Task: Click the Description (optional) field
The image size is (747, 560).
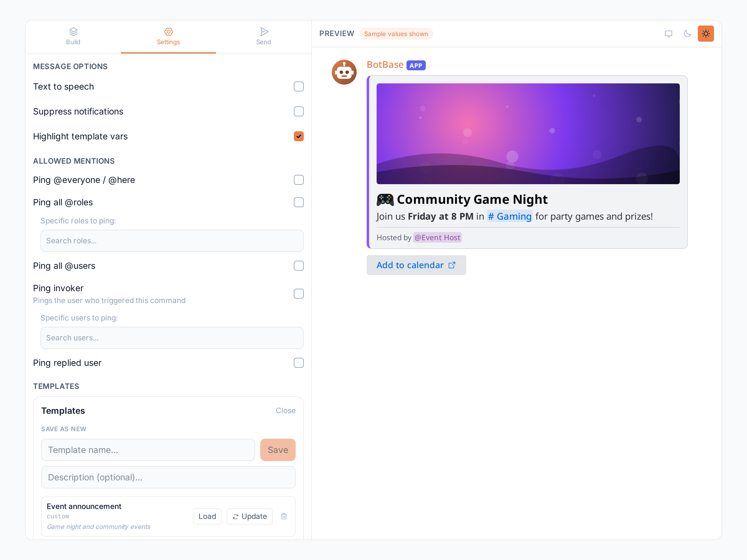Action: point(168,477)
